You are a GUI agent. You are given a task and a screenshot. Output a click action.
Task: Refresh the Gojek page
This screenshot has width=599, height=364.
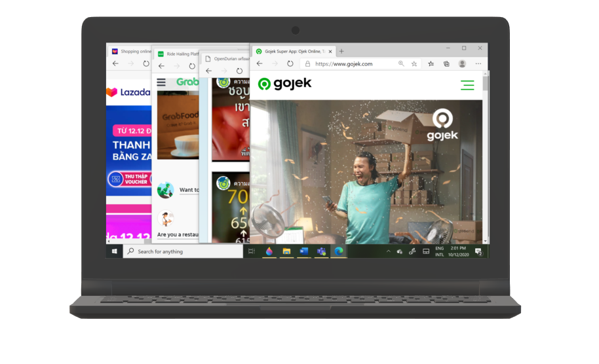(290, 64)
